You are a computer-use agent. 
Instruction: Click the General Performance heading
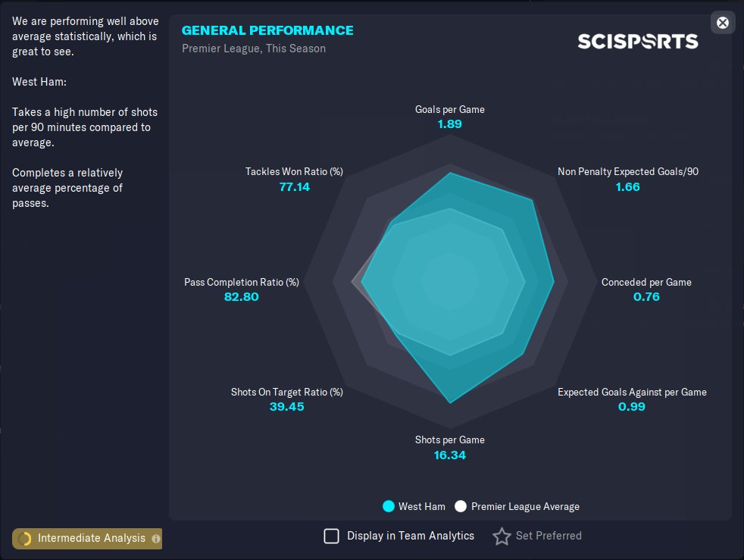[267, 30]
